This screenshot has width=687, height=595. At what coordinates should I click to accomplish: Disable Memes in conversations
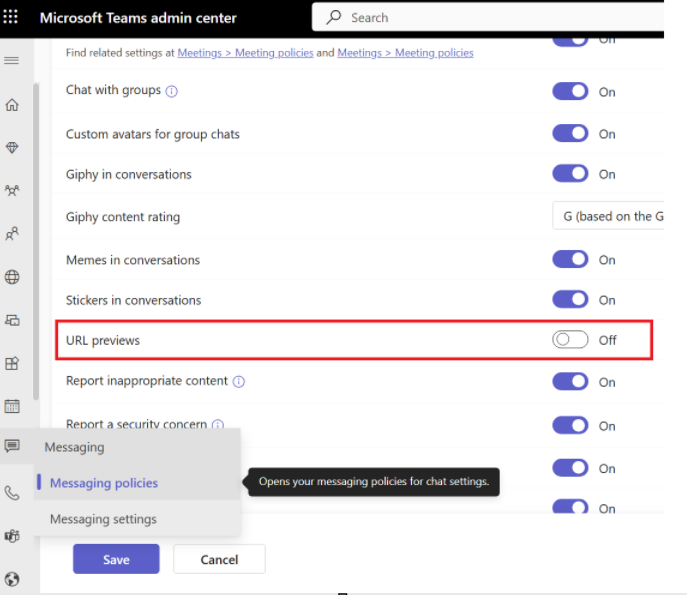coord(570,259)
